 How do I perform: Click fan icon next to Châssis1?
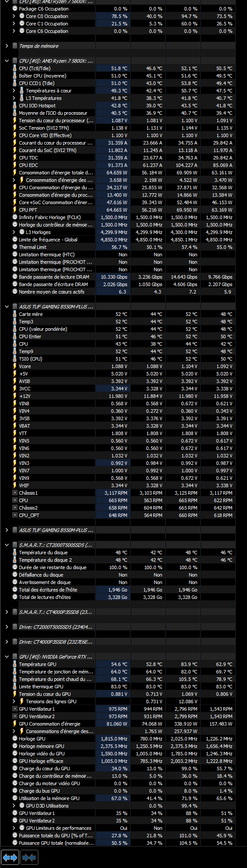point(15,493)
